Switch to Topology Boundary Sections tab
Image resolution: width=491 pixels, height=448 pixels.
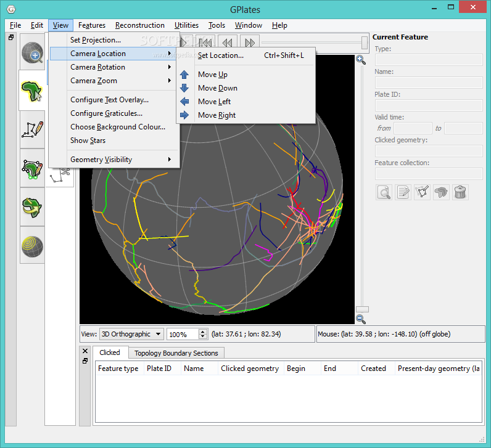click(x=176, y=353)
